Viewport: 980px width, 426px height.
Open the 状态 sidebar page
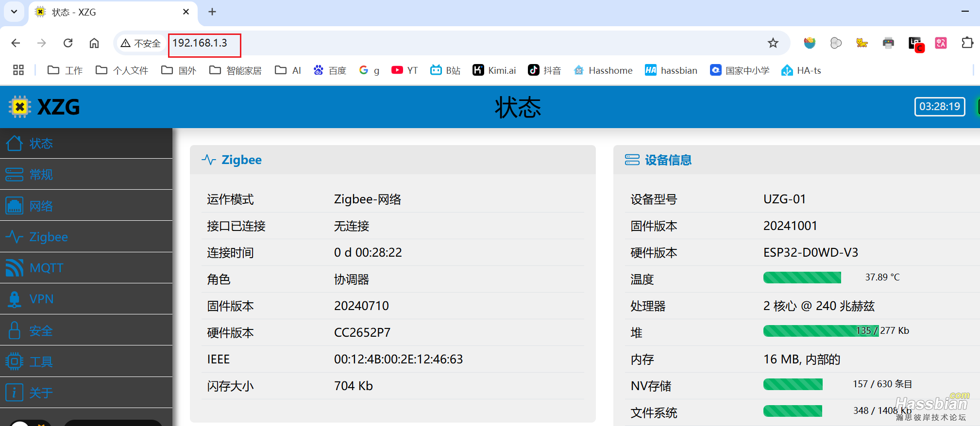tap(86, 143)
